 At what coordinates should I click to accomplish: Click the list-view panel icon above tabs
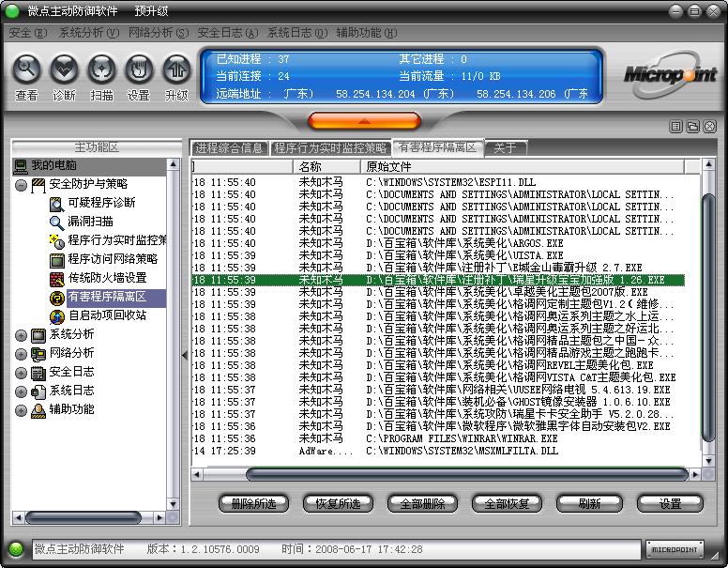click(676, 126)
